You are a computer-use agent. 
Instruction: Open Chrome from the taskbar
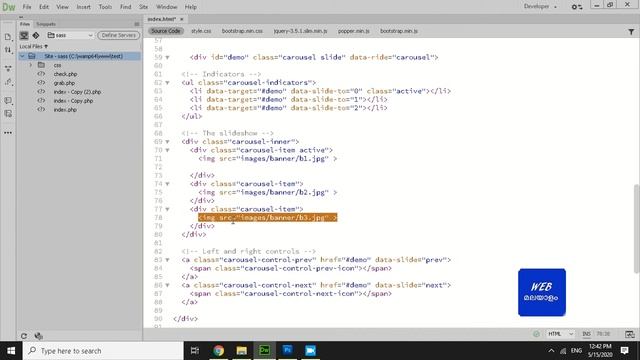(x=218, y=351)
